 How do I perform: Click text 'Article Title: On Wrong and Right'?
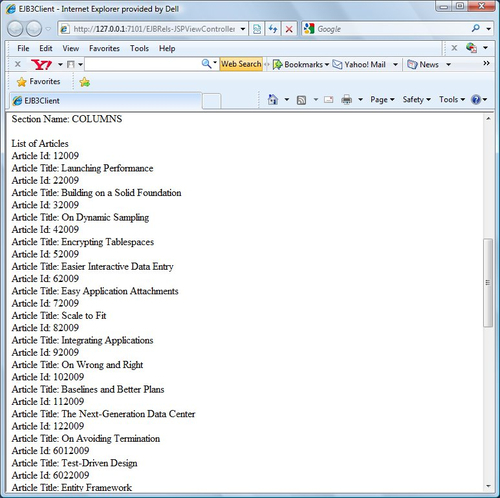(x=77, y=365)
